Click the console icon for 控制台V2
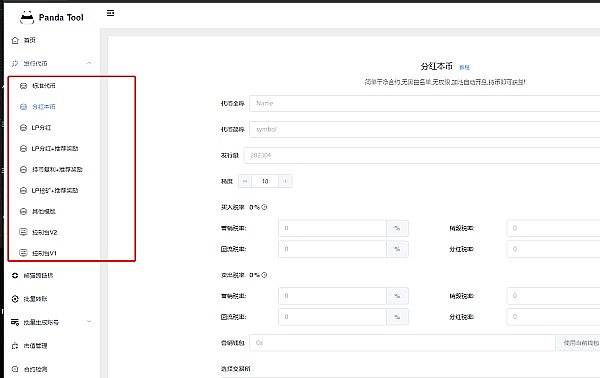 tap(23, 232)
